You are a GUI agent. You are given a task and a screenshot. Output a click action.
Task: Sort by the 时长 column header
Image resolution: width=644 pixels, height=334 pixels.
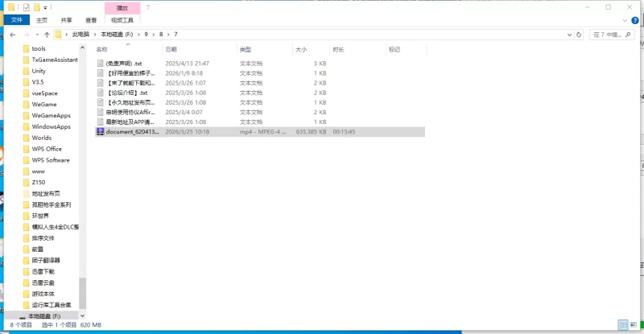(x=338, y=49)
